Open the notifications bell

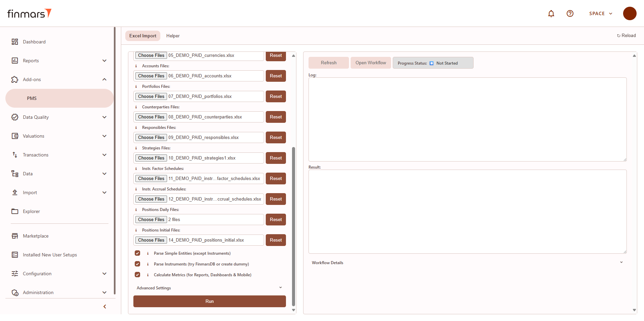(551, 13)
